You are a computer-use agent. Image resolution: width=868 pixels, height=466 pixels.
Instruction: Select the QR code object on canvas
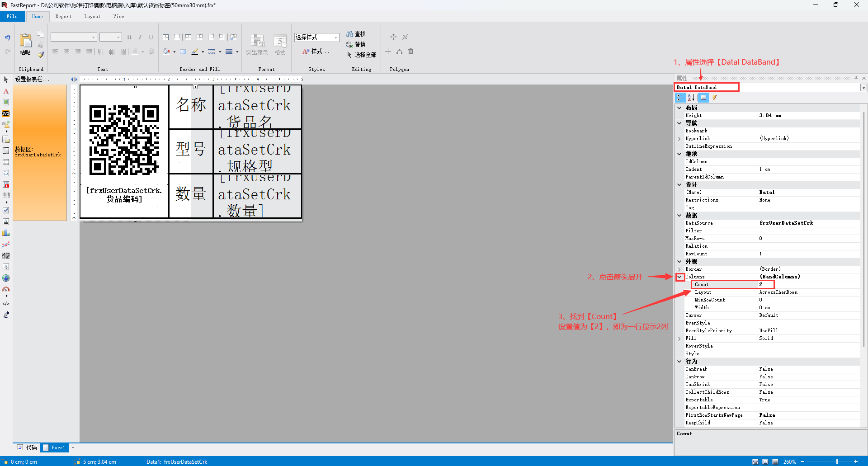[124, 140]
